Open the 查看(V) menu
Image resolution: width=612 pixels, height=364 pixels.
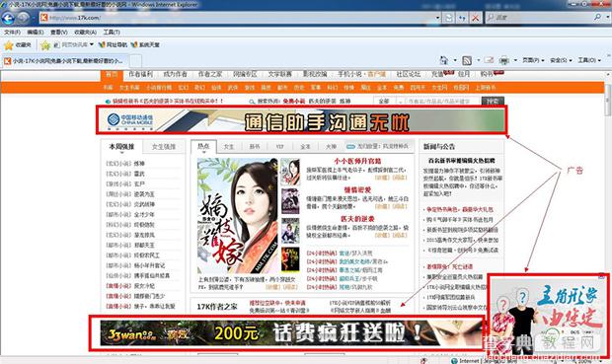pos(58,33)
